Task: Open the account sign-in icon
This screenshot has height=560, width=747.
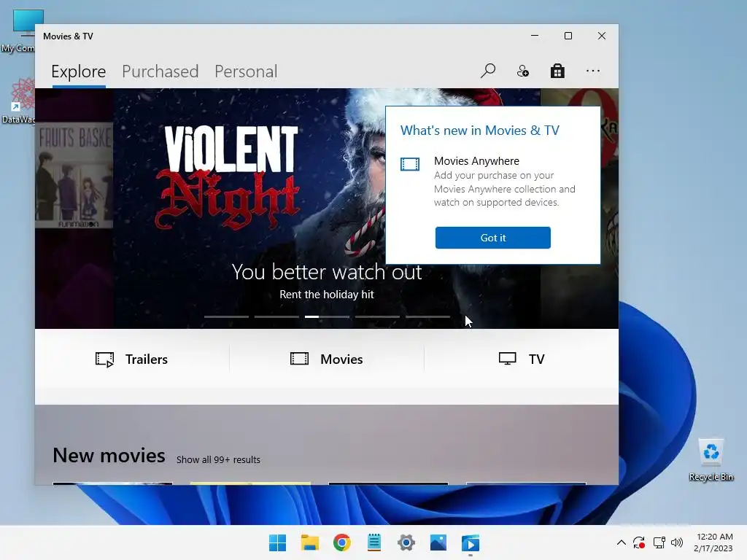Action: [x=522, y=71]
